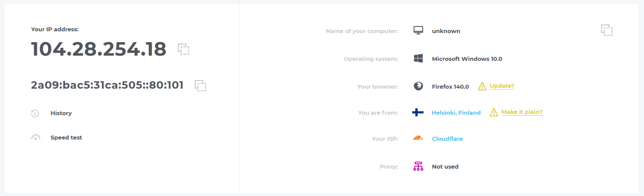The width and height of the screenshot is (644, 196).
Task: Click the Finland flag icon
Action: coord(418,113)
